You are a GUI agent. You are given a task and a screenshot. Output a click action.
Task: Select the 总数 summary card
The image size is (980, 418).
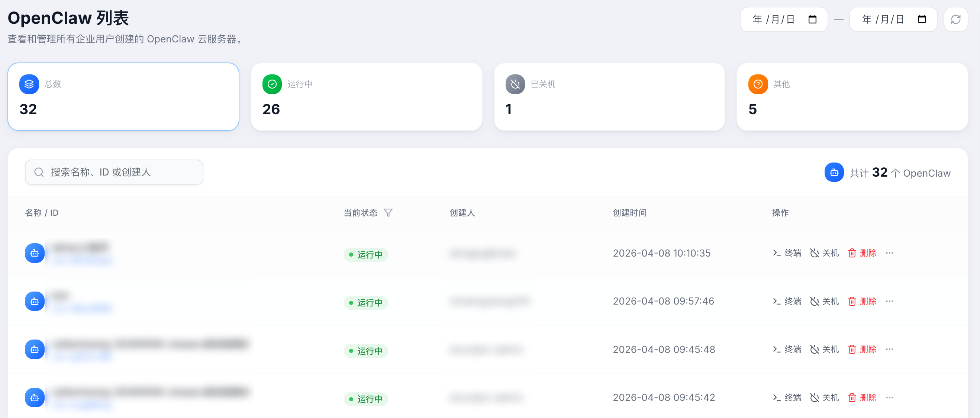pyautogui.click(x=123, y=97)
